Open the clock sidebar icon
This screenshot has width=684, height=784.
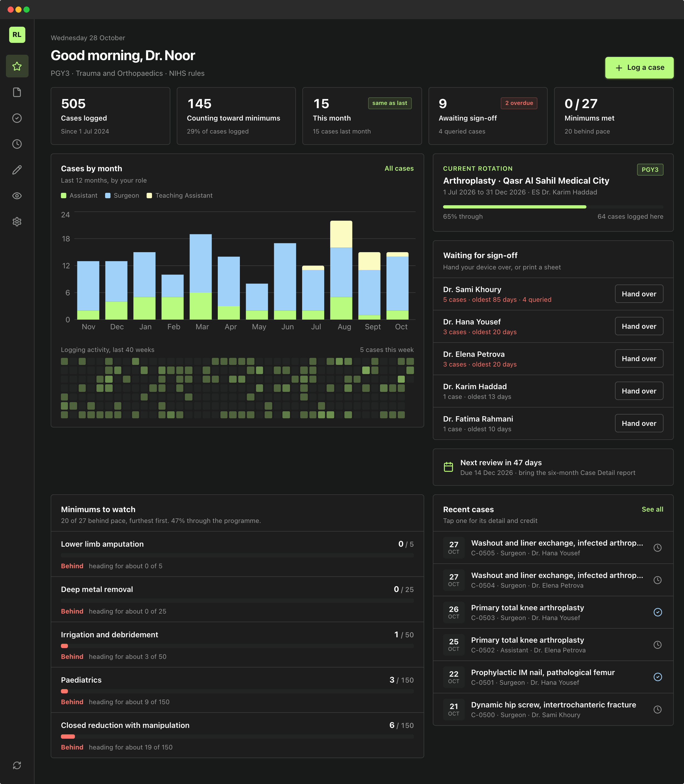pos(17,144)
